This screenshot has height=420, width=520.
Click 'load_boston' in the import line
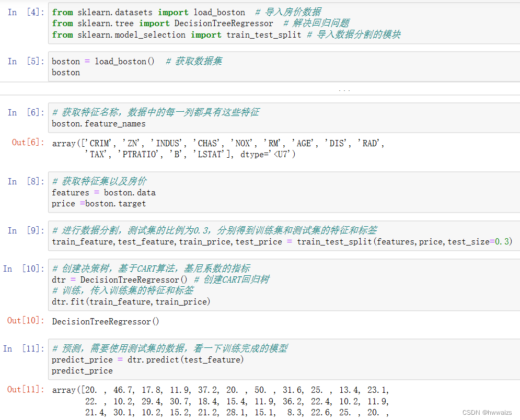219,12
